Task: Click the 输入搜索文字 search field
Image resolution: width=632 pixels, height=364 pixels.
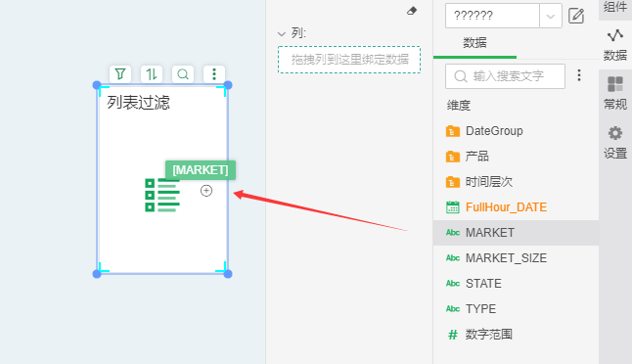Action: click(505, 76)
